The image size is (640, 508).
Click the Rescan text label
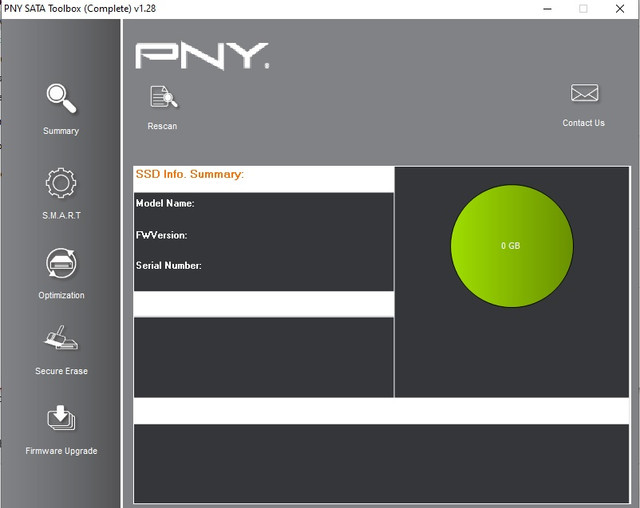(x=162, y=126)
